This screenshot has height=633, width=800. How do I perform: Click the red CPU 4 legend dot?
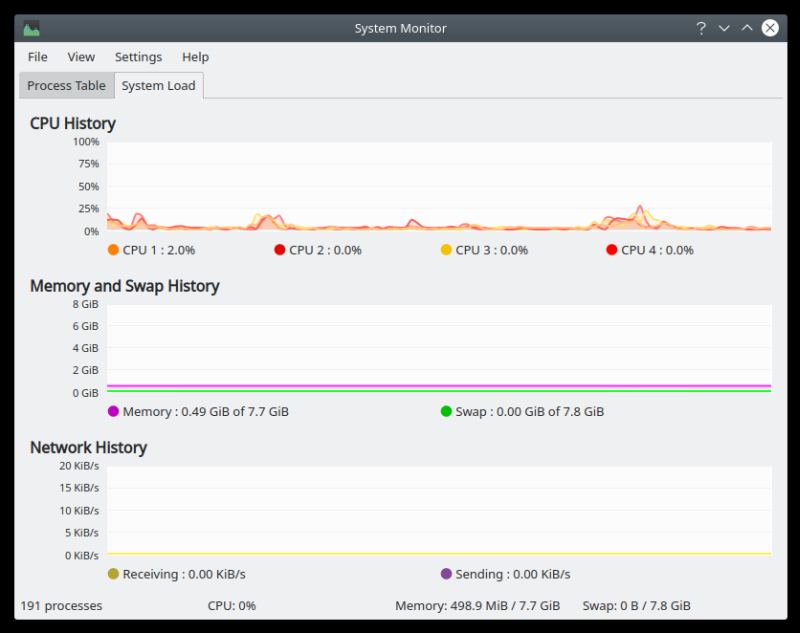pos(612,250)
